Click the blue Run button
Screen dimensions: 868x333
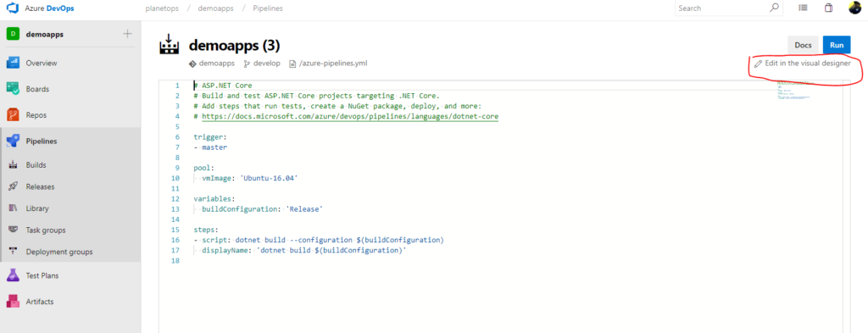click(837, 46)
